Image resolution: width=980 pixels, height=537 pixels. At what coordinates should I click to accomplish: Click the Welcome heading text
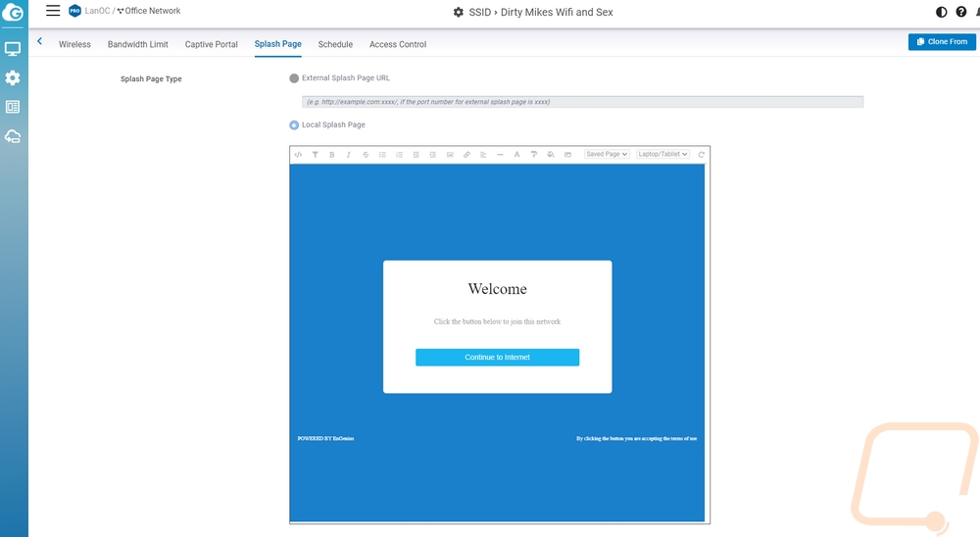click(498, 289)
